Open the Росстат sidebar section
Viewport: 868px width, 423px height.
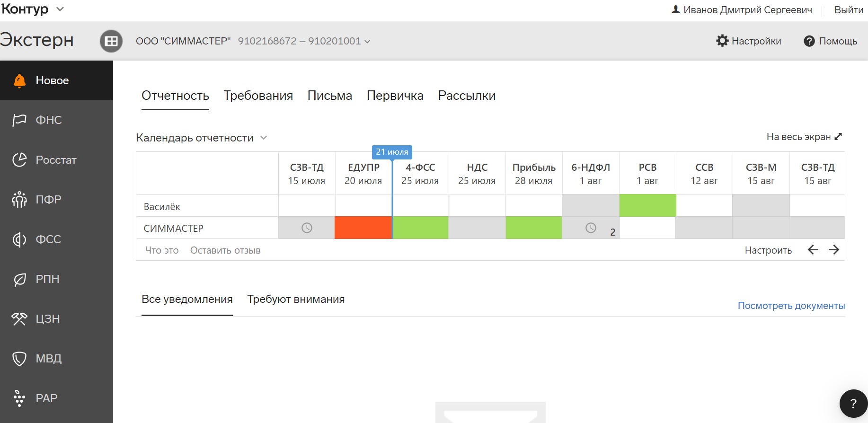coord(56,160)
